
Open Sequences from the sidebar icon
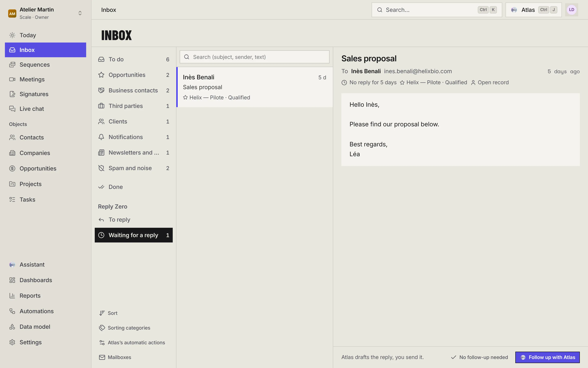click(x=12, y=64)
